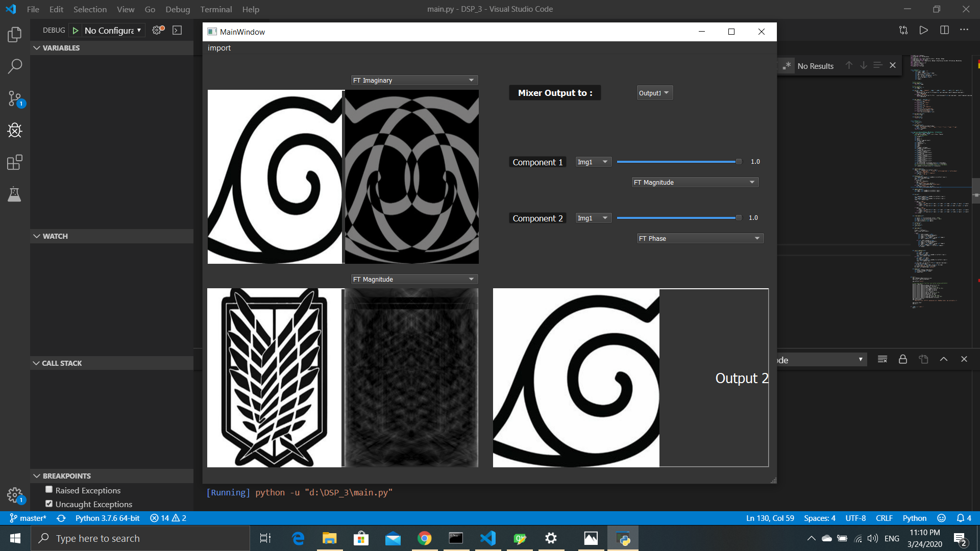Open the Search sidebar icon
980x551 pixels.
pos(15,66)
